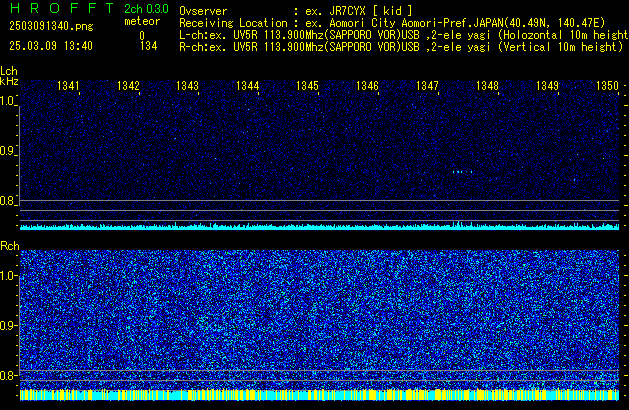
Task: Select the 1346 time marker
Action: coord(367,86)
